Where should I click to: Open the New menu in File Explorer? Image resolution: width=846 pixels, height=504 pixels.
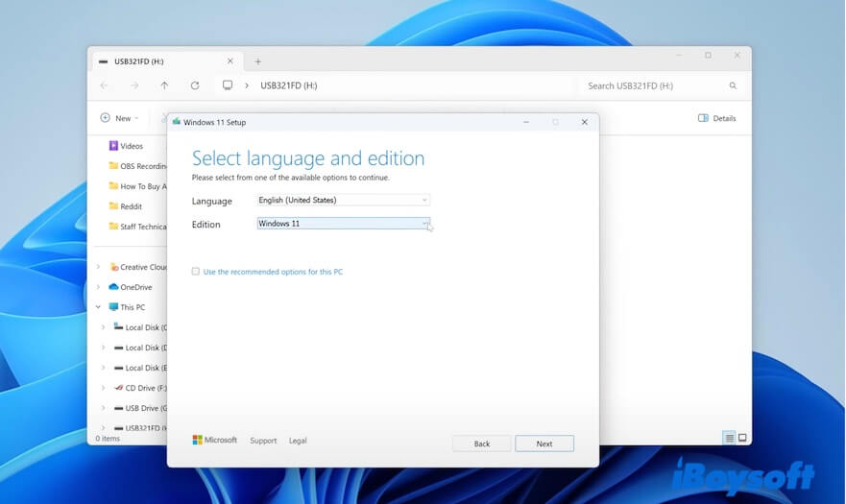(x=120, y=118)
